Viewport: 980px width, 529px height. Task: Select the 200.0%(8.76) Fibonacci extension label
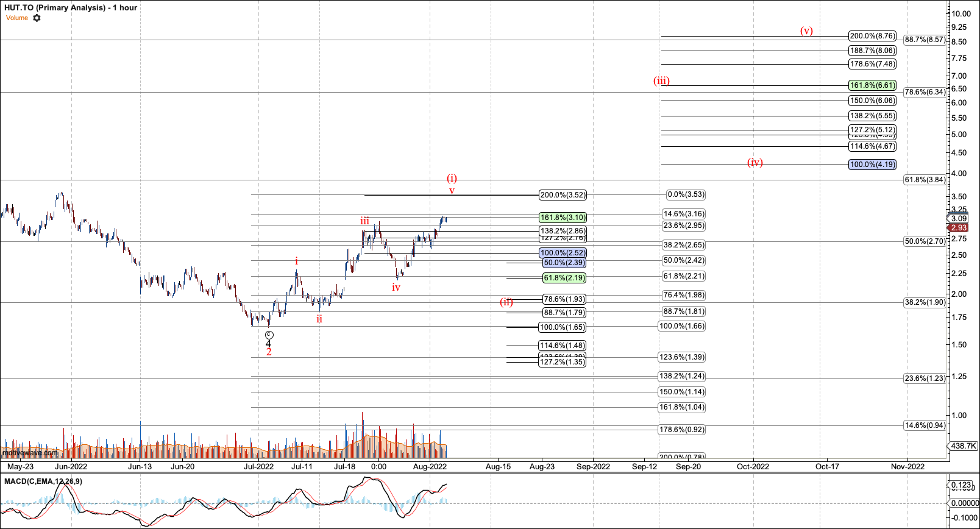click(x=873, y=36)
